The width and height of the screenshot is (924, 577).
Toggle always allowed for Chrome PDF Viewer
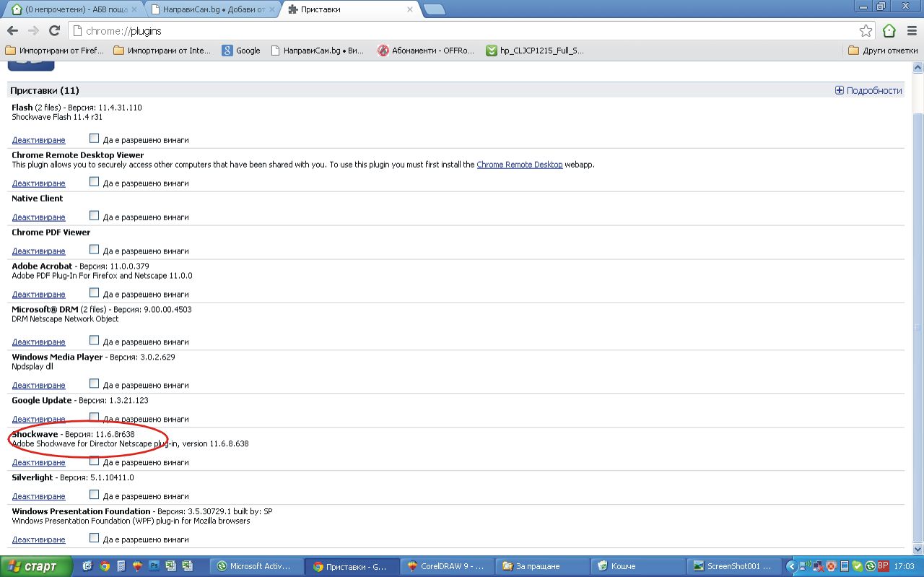tap(94, 249)
